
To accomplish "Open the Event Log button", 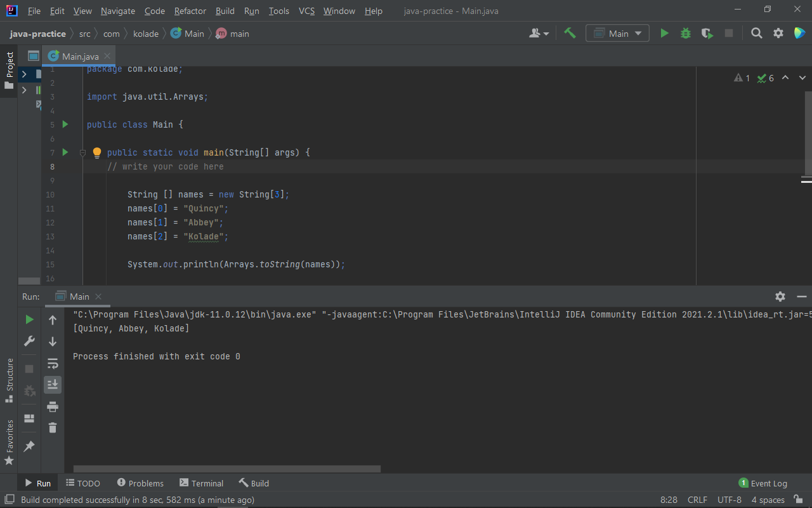I will [763, 483].
